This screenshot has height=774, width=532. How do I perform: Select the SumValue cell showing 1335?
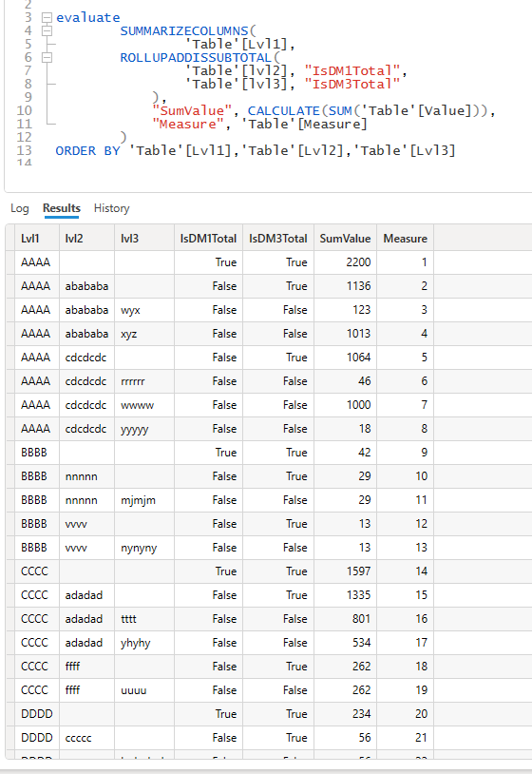[345, 595]
